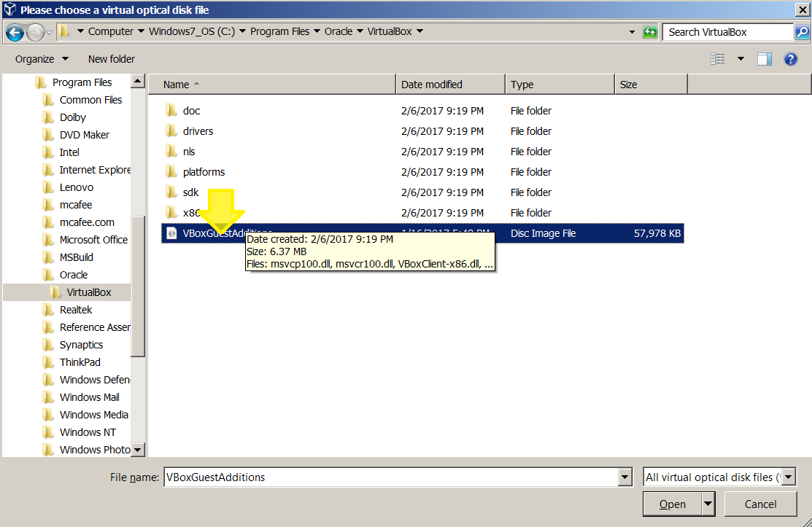
Task: Click Oracle in the address breadcrumb
Action: [339, 31]
